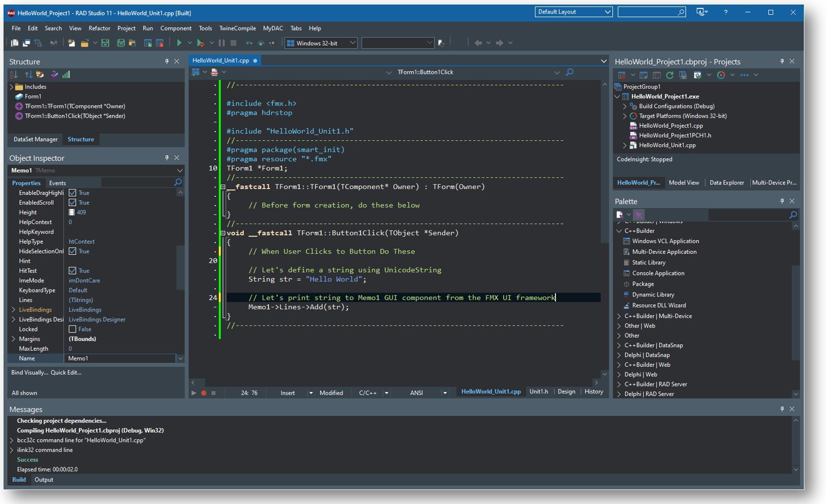Click the A-Z sort icon in Structure
This screenshot has height=504, width=826.
click(14, 74)
